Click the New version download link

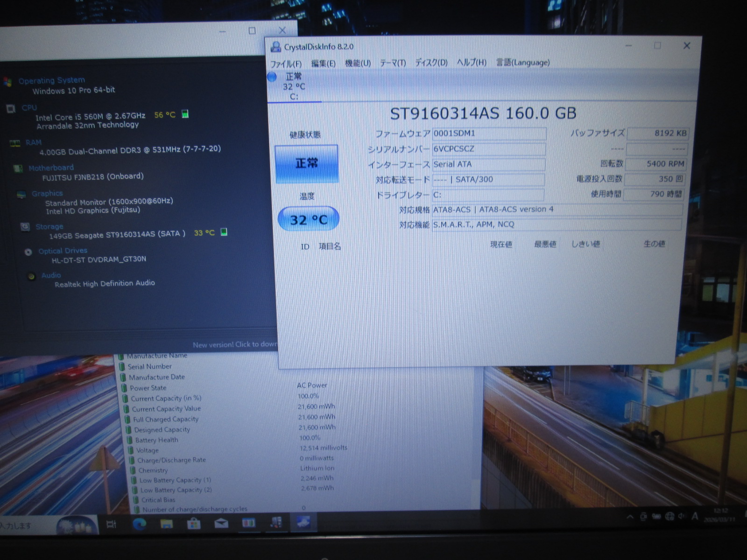(234, 344)
